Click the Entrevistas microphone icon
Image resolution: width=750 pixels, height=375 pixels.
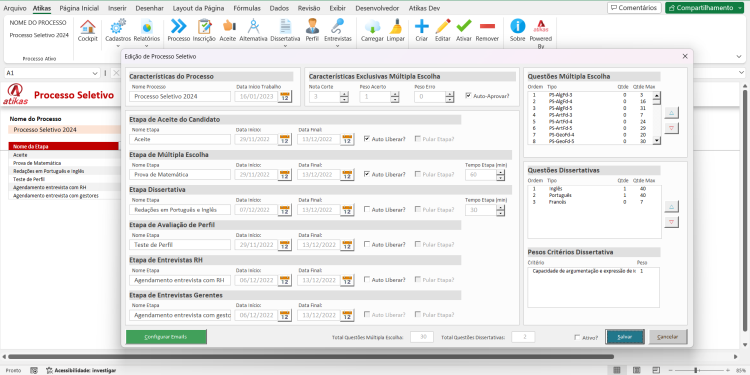(338, 26)
